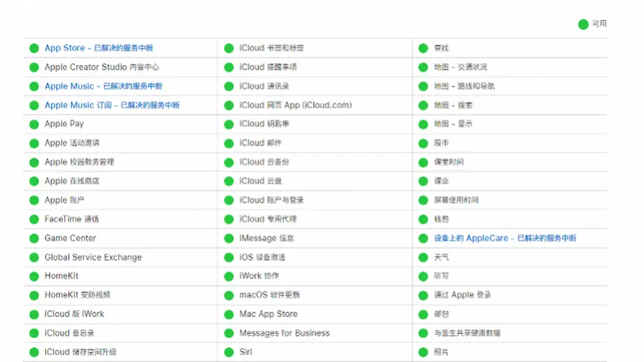Click the status dot next to Apple 活动邀请
644x362 pixels.
(x=34, y=143)
